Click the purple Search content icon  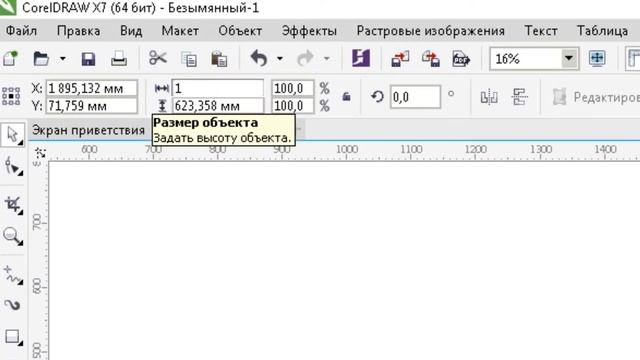361,58
